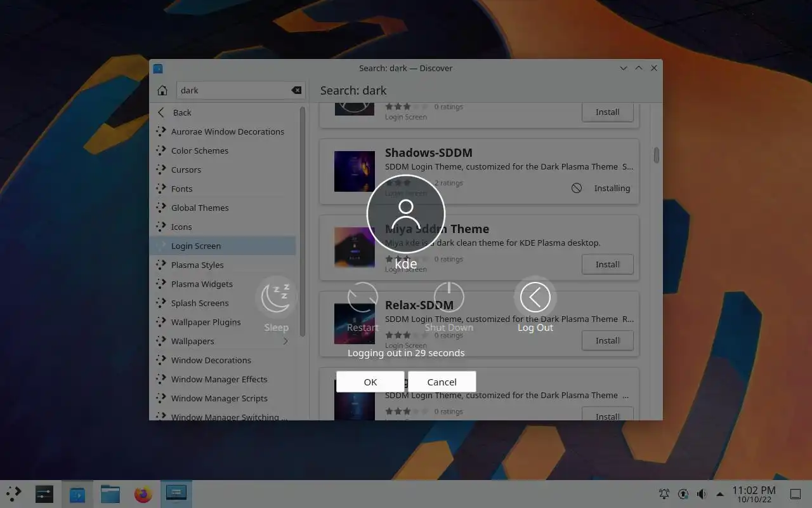The image size is (812, 508).
Task: Open the Color Schemes category
Action: (223, 150)
